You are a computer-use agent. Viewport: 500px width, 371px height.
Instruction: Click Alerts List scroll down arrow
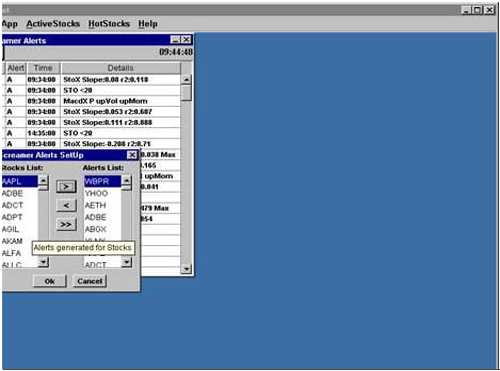tap(126, 263)
